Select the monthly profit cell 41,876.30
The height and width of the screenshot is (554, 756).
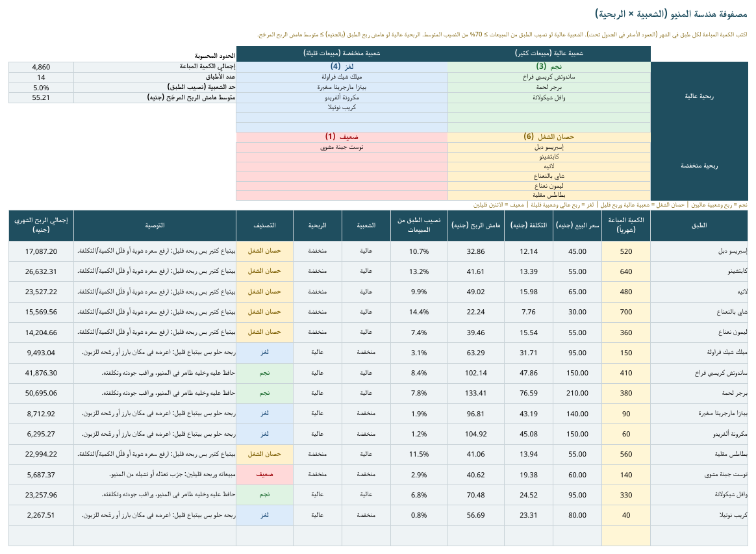(x=41, y=373)
